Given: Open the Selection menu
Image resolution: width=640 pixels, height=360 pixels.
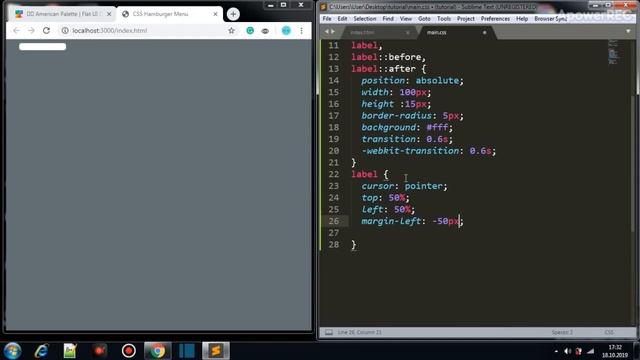Looking at the screenshot, I should click(x=364, y=19).
